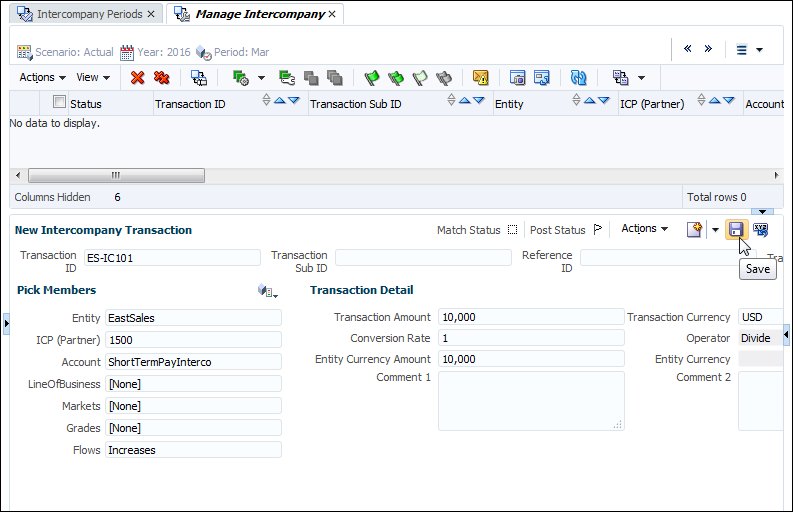Click the blue refresh arrows icon
The image size is (793, 512).
(x=579, y=77)
